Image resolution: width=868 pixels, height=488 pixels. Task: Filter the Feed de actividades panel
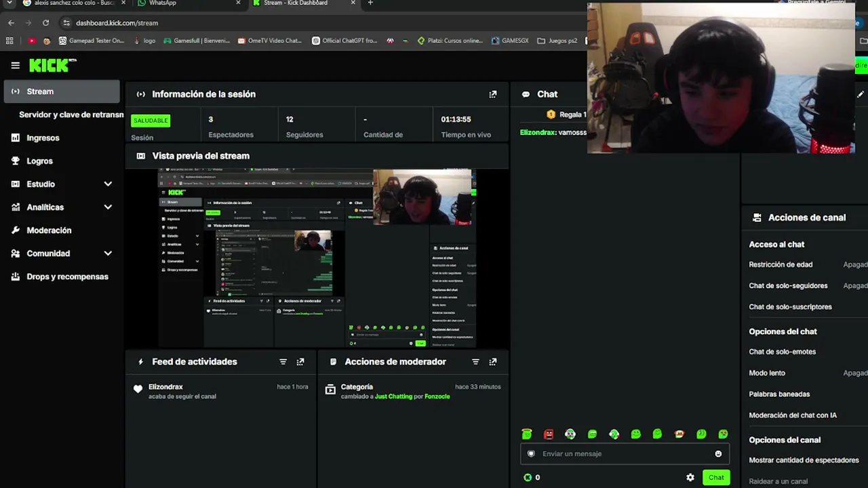click(x=283, y=362)
